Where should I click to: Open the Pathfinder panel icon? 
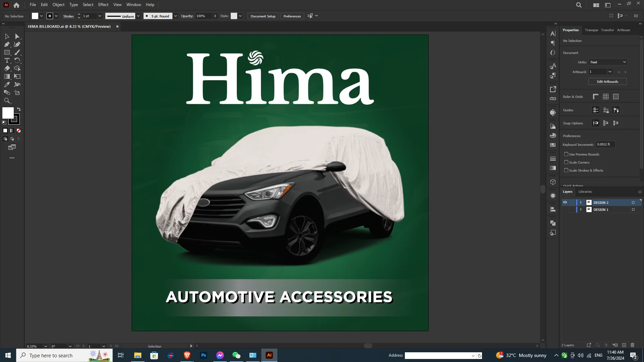tap(553, 223)
